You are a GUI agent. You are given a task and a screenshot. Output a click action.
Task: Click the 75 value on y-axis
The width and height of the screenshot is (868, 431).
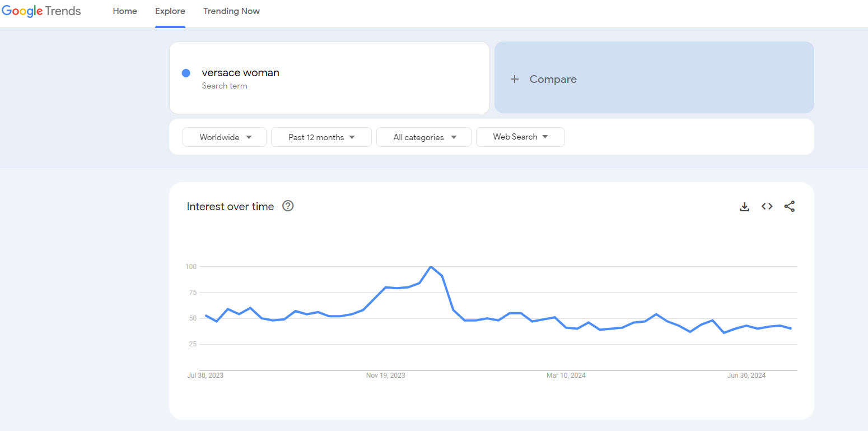click(193, 293)
